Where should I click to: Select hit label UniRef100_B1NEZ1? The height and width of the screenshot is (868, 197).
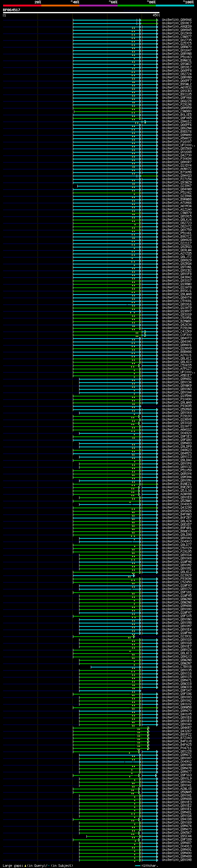click(x=176, y=484)
